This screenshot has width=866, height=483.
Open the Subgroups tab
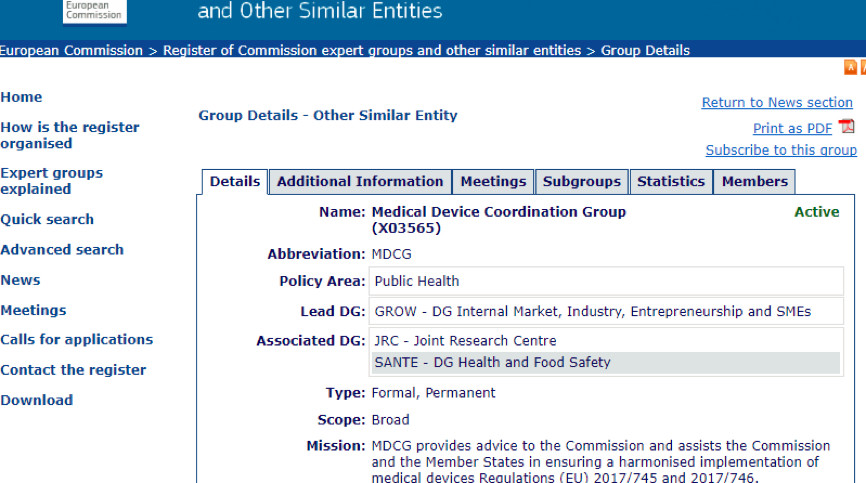(x=582, y=182)
